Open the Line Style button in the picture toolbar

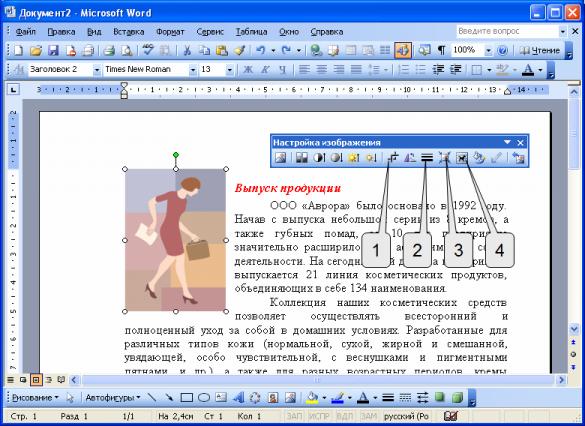pyautogui.click(x=427, y=158)
